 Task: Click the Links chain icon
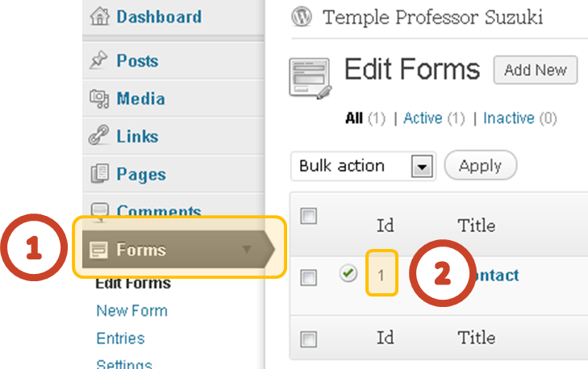(98, 135)
